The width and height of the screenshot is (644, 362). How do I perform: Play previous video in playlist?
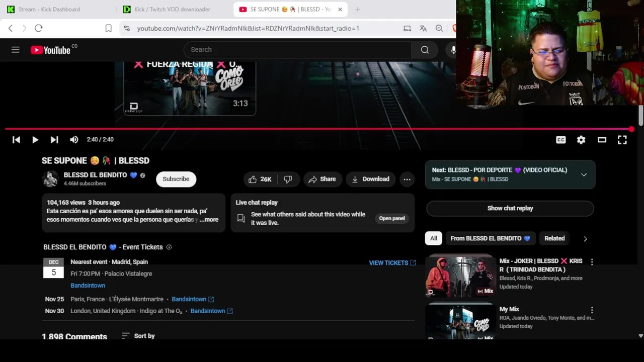tap(16, 140)
